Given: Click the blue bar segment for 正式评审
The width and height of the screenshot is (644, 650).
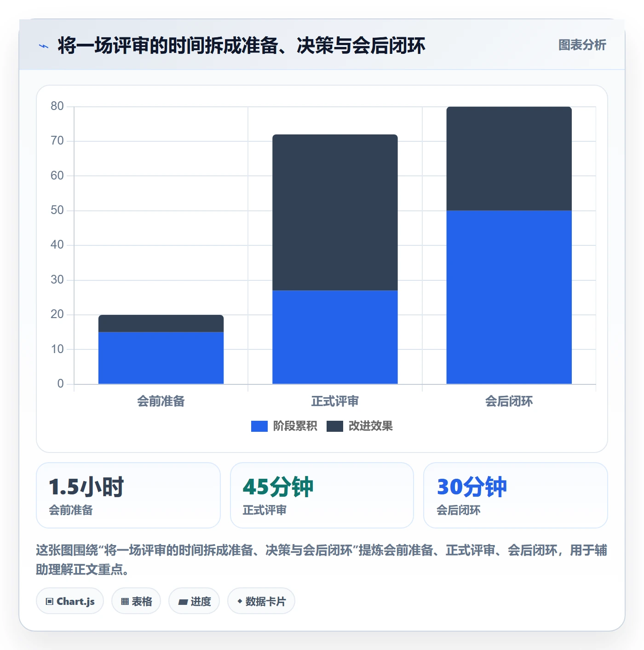Looking at the screenshot, I should coord(335,337).
